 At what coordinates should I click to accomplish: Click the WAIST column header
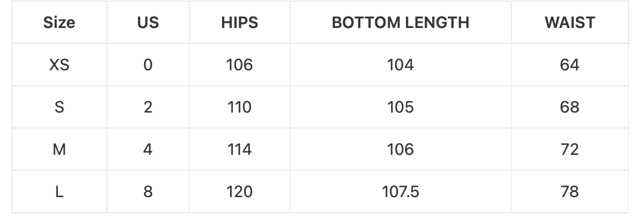pyautogui.click(x=570, y=22)
